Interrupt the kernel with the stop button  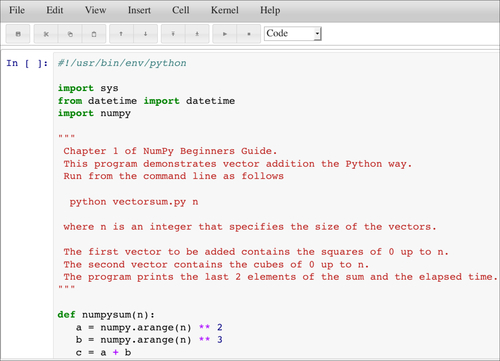249,34
